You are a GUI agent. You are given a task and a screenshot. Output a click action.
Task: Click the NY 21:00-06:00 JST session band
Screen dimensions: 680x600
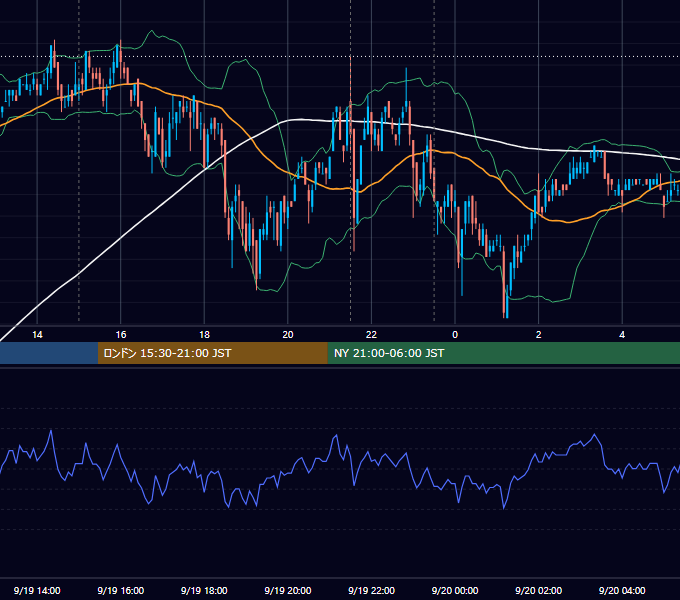pos(503,353)
